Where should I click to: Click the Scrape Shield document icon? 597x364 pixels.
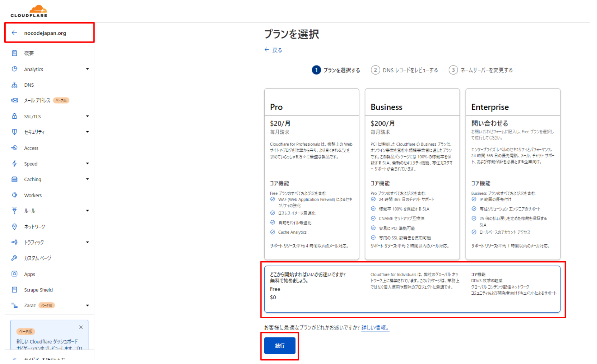point(14,290)
